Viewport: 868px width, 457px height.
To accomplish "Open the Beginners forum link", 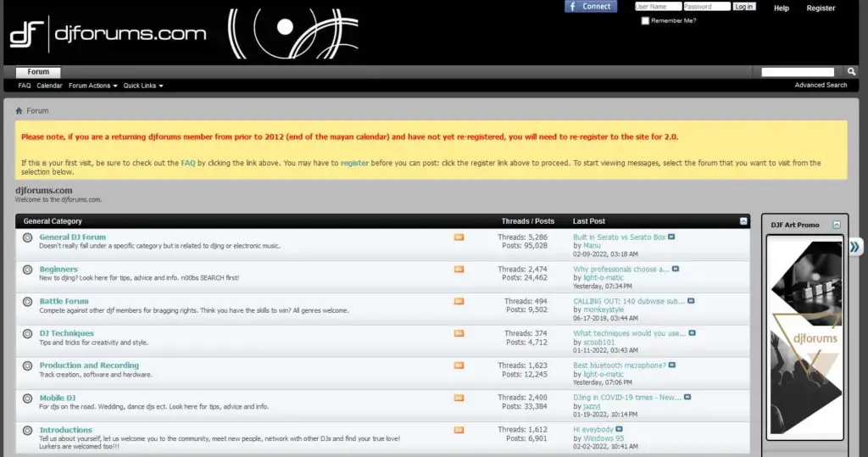I will 58,270.
